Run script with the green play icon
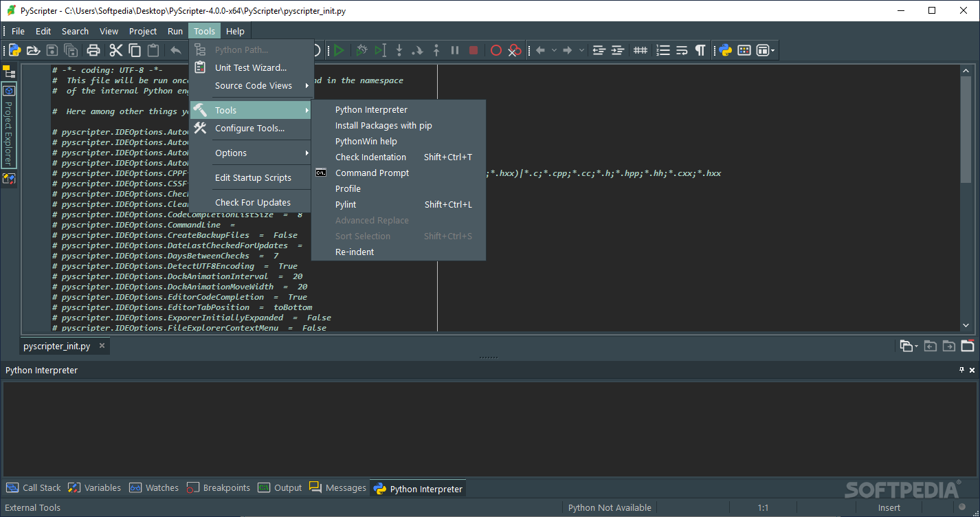 pyautogui.click(x=339, y=50)
